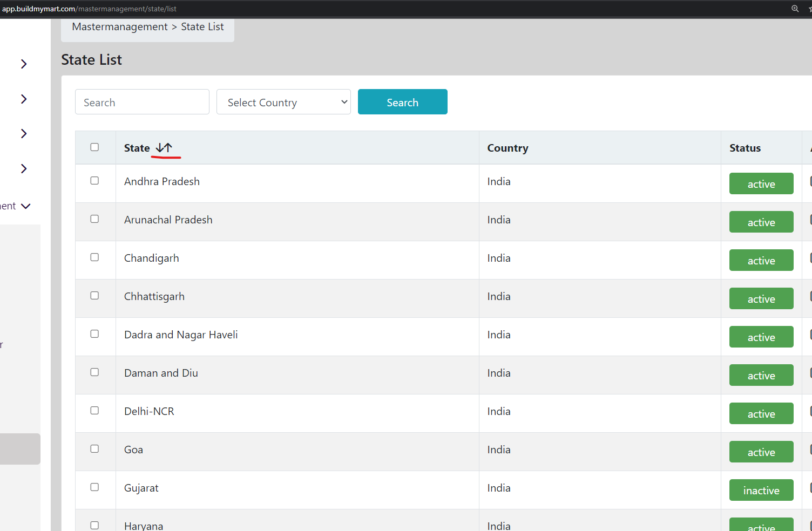Open the Select Country dropdown
Viewport: 812px width, 531px height.
click(283, 102)
